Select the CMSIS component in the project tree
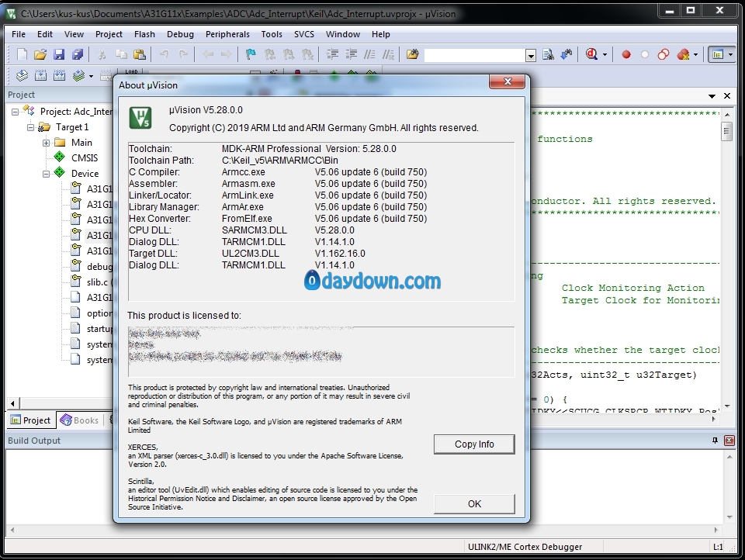The width and height of the screenshot is (745, 560). click(85, 157)
